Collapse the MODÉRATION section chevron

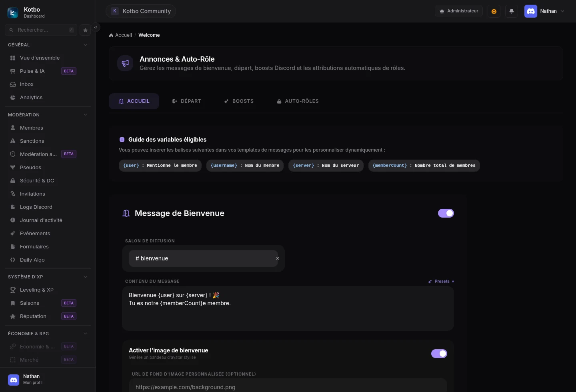click(x=85, y=115)
